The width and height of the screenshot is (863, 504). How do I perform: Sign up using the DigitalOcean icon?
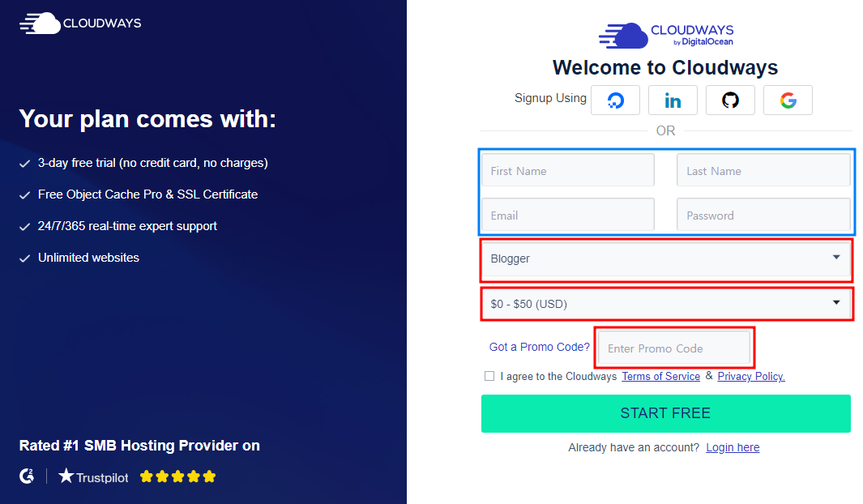pos(615,100)
